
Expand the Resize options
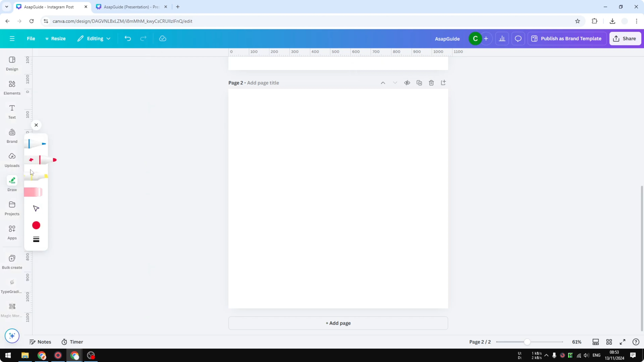click(x=55, y=38)
